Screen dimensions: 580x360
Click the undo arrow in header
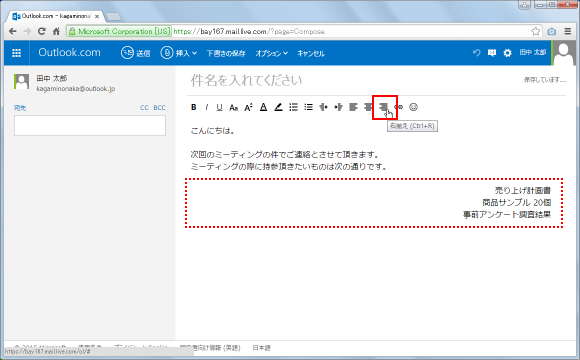[476, 53]
